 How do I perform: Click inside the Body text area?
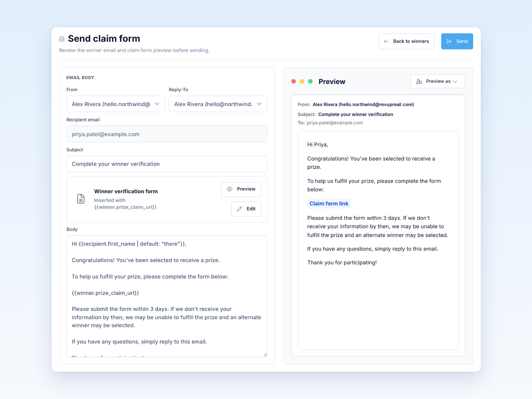167,296
